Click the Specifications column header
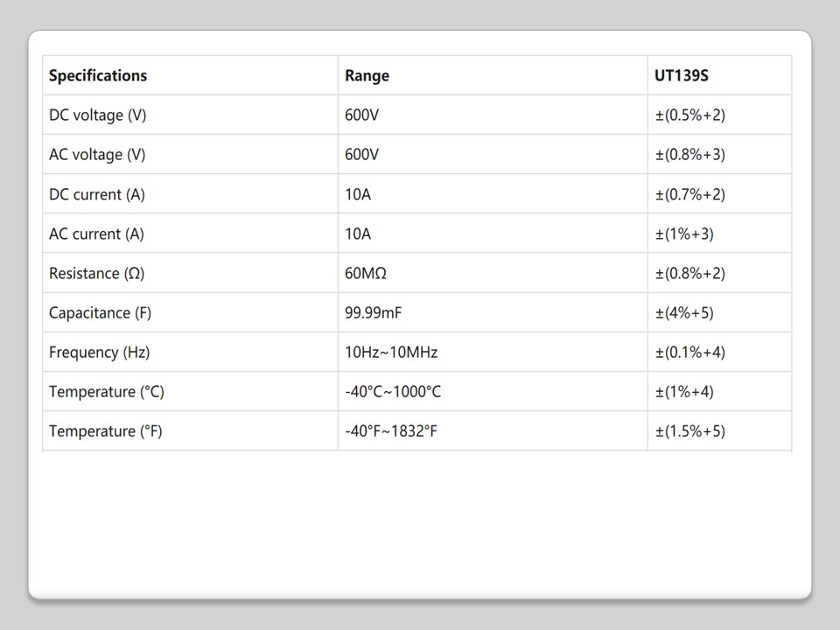Screen dimensions: 840x630 click(x=98, y=75)
